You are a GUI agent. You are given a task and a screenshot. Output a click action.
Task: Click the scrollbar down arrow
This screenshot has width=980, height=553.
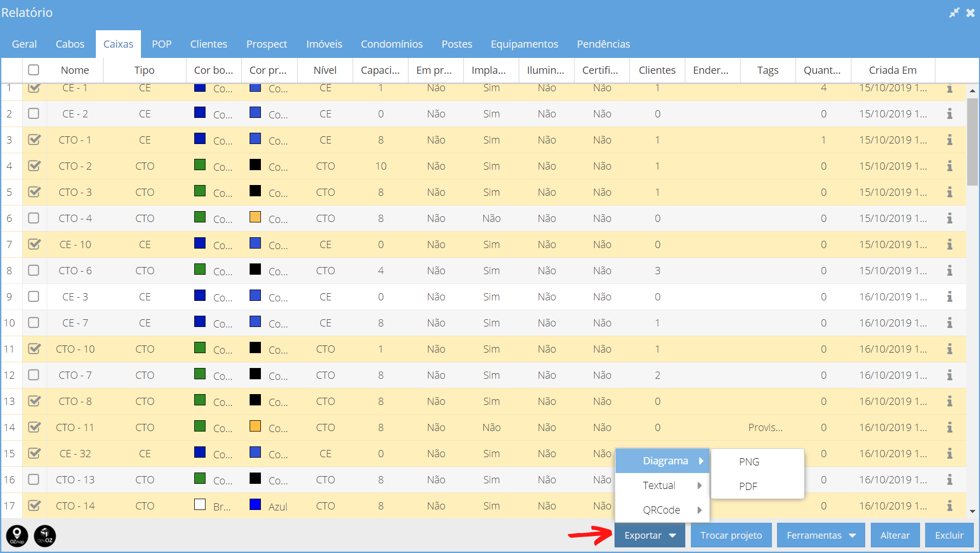click(x=972, y=511)
